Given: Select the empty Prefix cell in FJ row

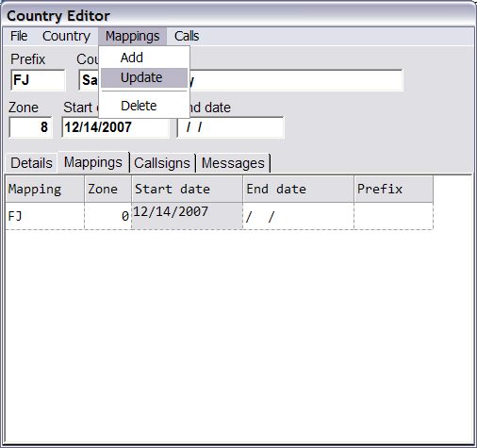Looking at the screenshot, I should [x=394, y=216].
